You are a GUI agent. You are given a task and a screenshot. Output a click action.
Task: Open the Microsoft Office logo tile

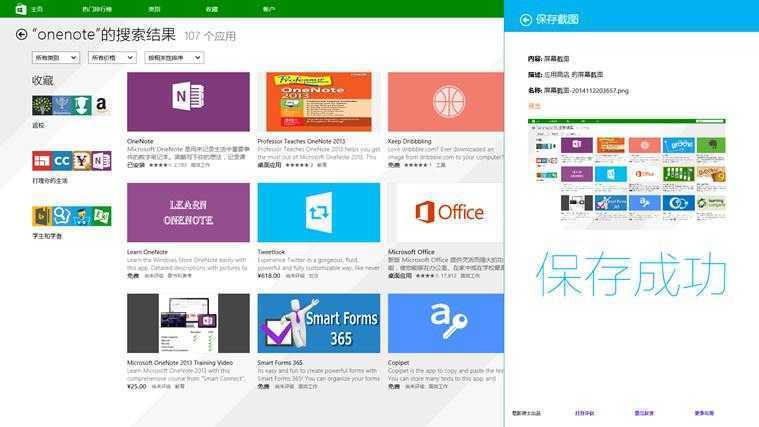(446, 213)
